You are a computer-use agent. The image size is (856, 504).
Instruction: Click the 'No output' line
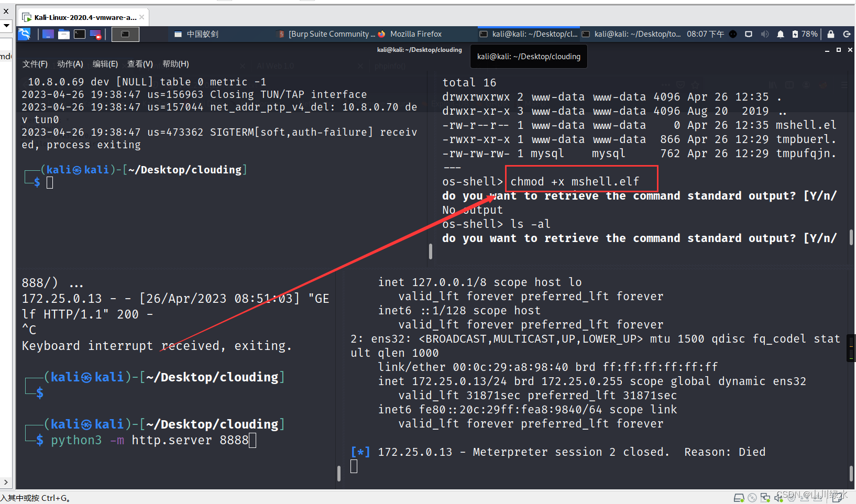click(x=473, y=210)
